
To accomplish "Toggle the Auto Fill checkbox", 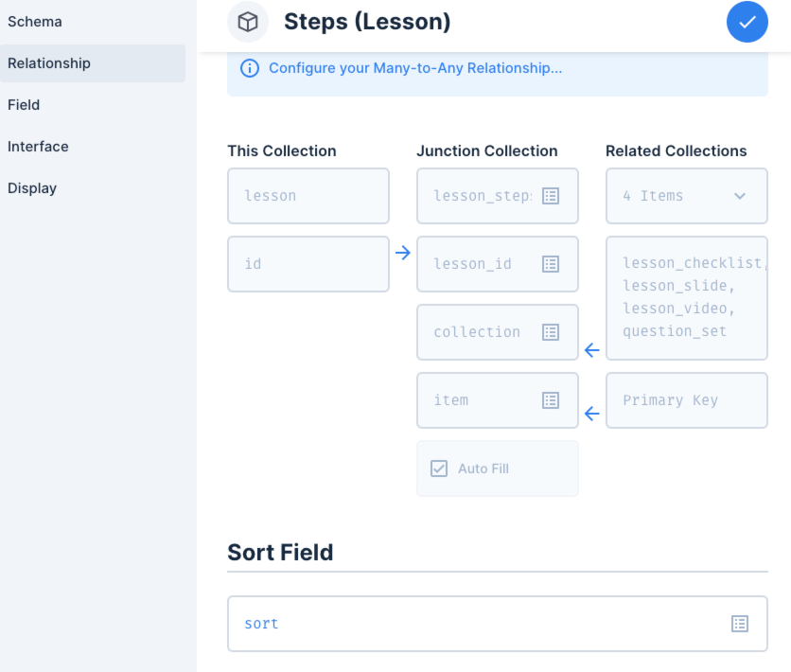I will click(439, 469).
